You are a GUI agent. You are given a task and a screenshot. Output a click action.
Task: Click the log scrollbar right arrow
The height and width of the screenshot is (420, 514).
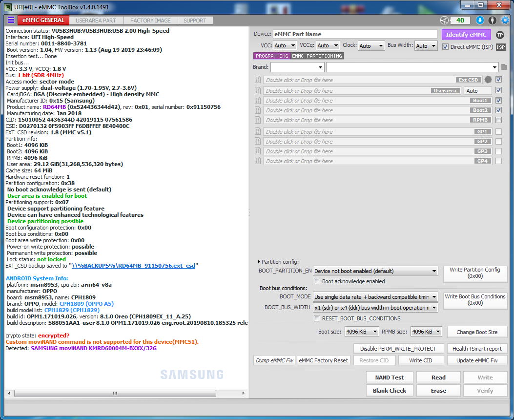point(243,393)
